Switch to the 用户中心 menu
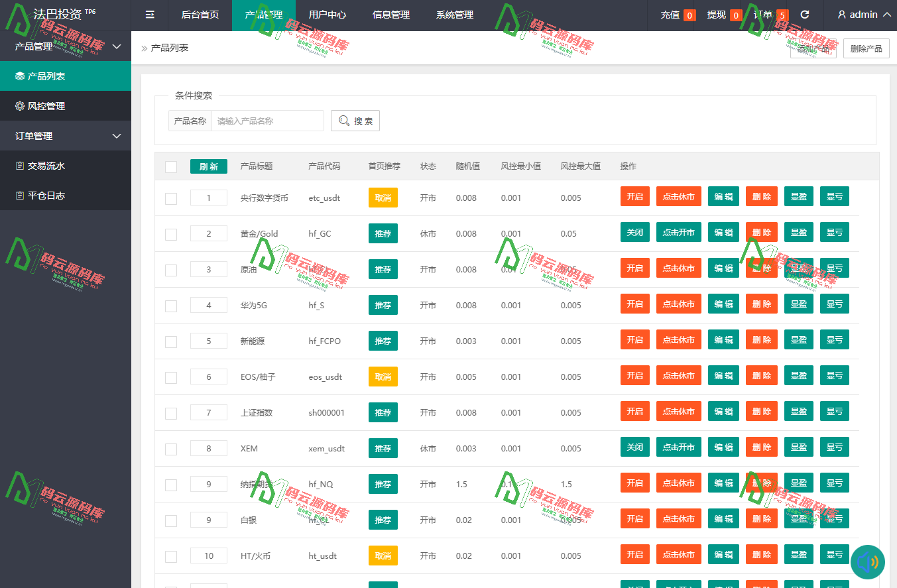Image resolution: width=897 pixels, height=588 pixels. click(327, 15)
